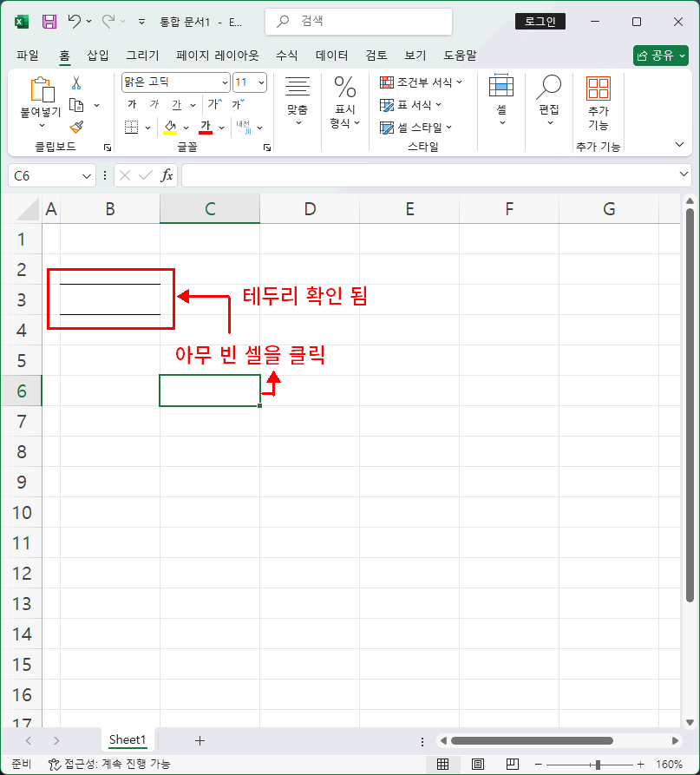Screen dimensions: 700x775
Task: Switch to Page Break Preview icon
Action: [x=513, y=764]
